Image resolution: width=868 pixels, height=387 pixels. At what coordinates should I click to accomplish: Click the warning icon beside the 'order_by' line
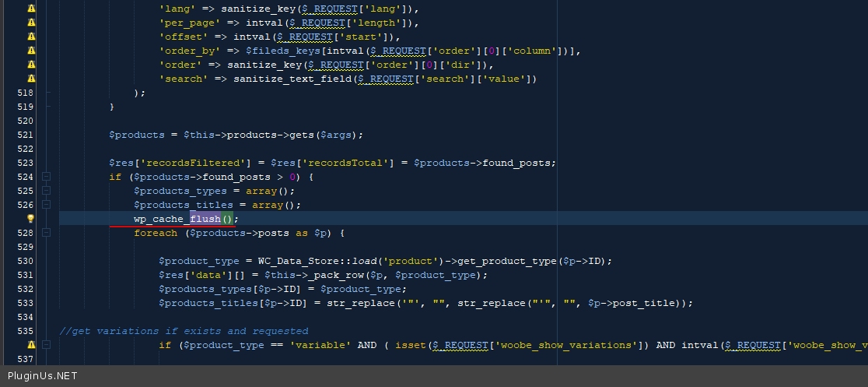[x=31, y=51]
